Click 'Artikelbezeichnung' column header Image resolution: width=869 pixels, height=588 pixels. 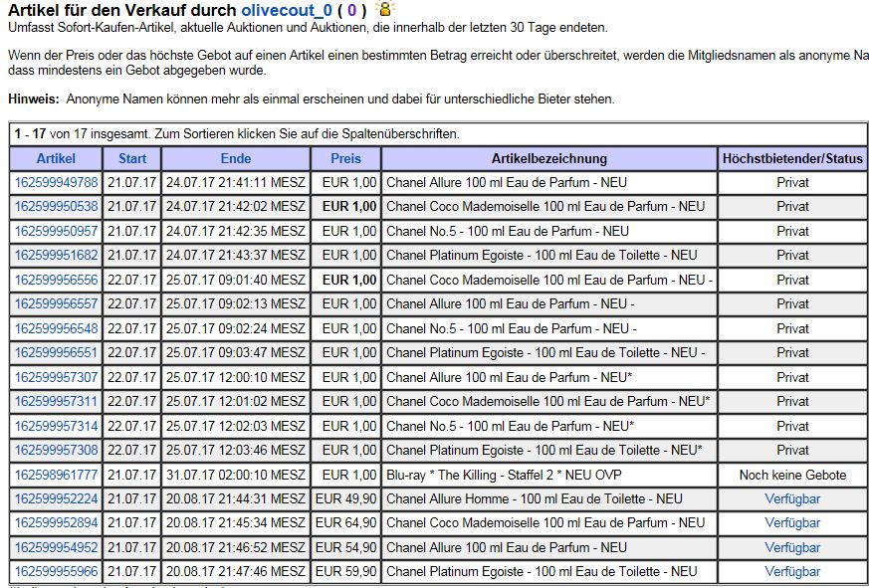[549, 158]
